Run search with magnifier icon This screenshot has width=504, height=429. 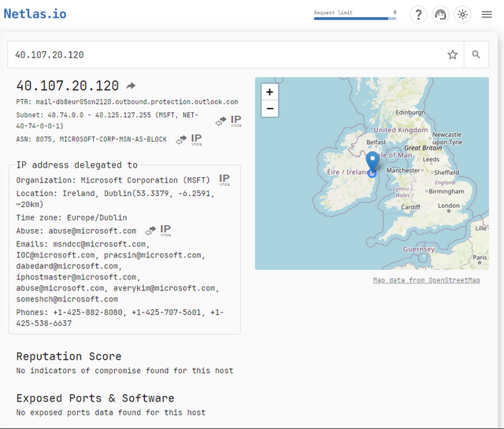click(476, 54)
